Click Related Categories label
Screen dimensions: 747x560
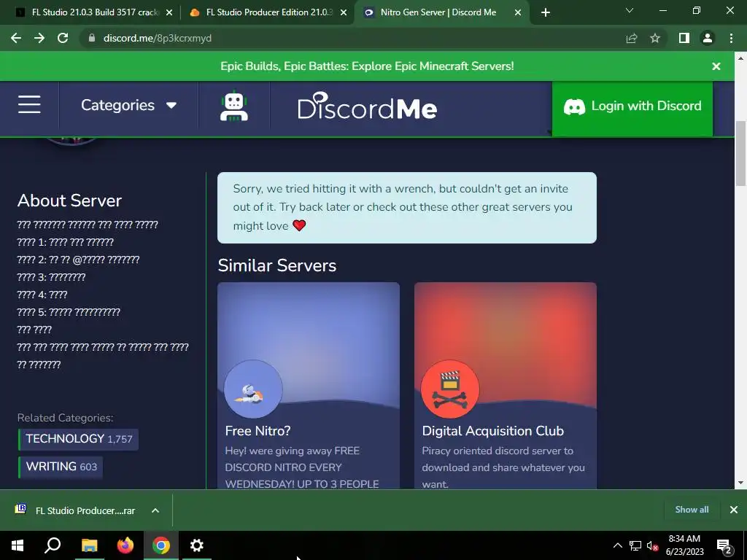65,418
